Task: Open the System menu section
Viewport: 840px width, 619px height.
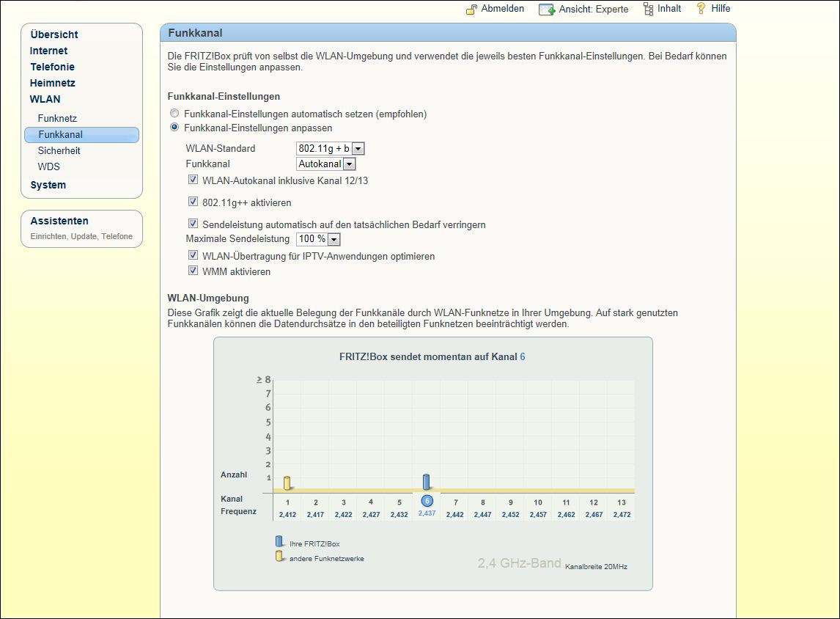Action: (x=48, y=185)
